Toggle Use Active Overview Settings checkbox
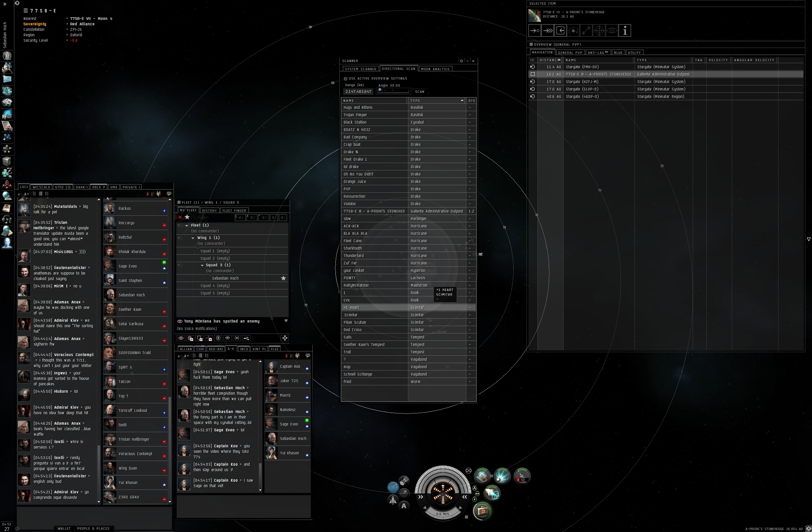 tap(346, 78)
